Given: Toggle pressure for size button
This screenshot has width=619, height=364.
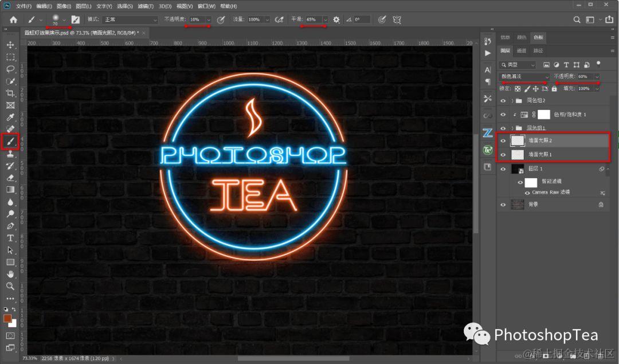Looking at the screenshot, I should 382,19.
